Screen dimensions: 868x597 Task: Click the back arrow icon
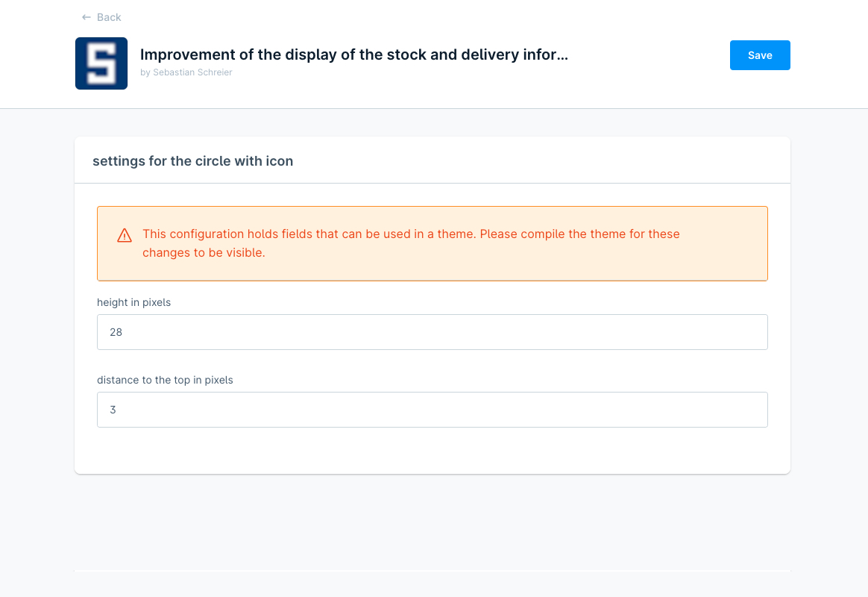[x=87, y=17]
